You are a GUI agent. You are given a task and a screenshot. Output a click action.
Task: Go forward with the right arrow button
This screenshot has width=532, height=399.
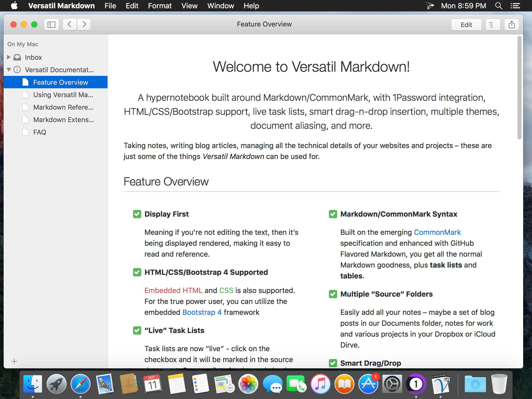pos(84,24)
